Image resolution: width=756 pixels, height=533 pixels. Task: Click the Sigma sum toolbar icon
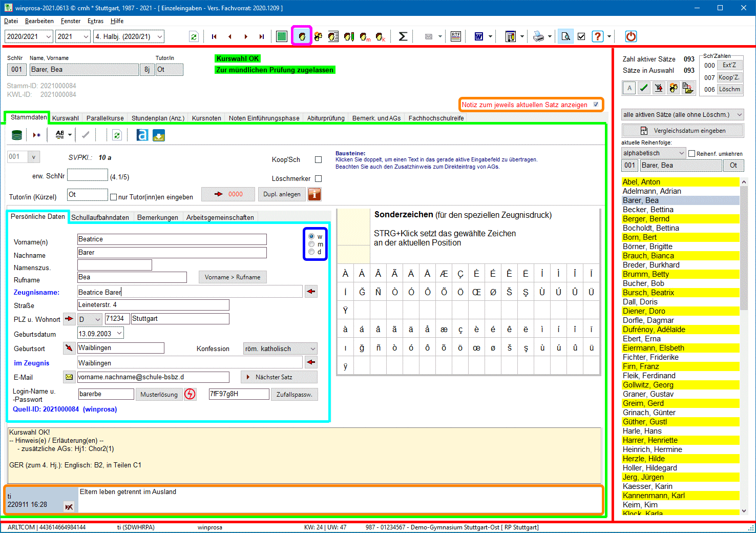403,36
